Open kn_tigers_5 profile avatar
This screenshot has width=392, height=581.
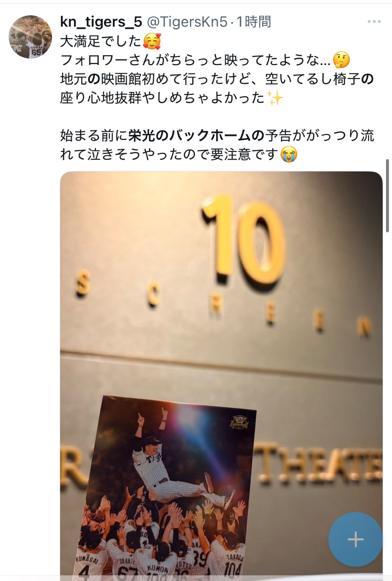click(30, 37)
